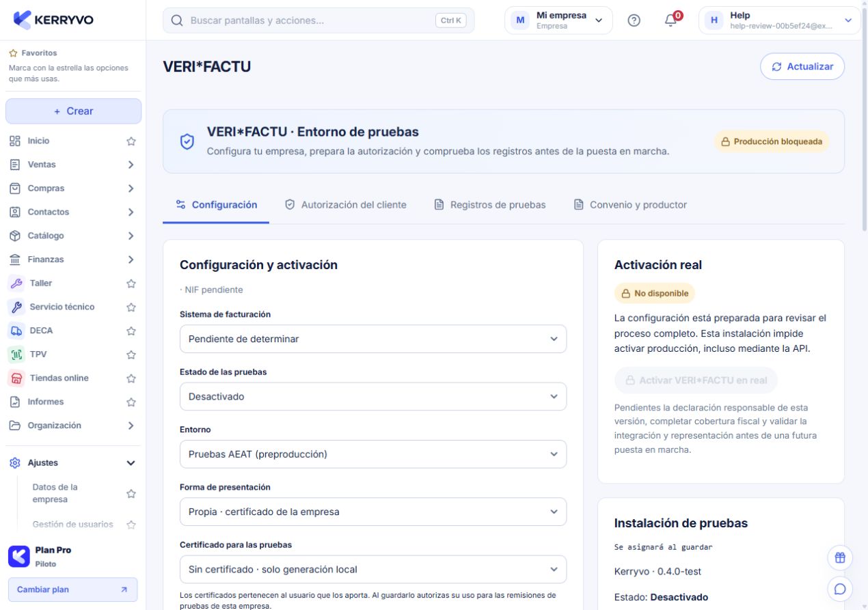This screenshot has width=868, height=610.
Task: Star the Servicio técnico entry
Action: 131,307
